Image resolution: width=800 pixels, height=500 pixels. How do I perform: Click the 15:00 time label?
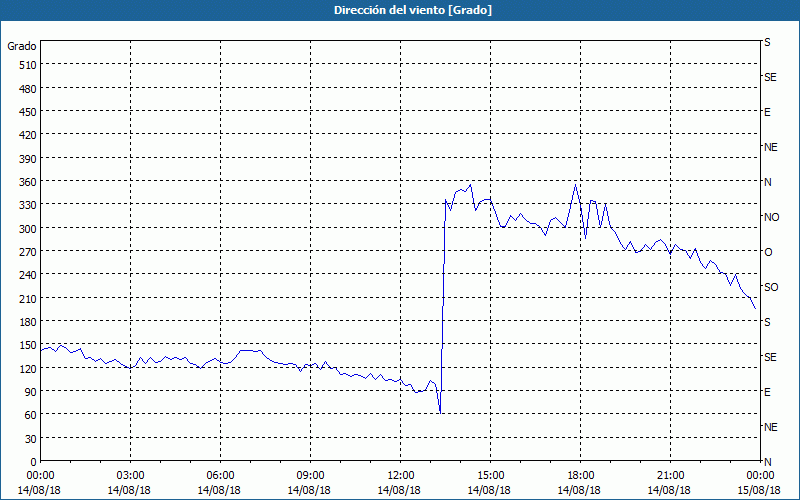tap(489, 476)
